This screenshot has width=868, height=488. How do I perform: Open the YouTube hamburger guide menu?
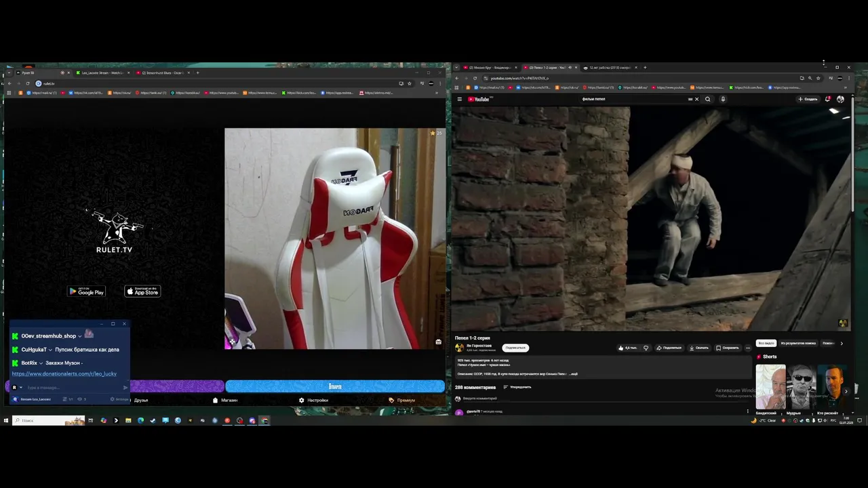click(x=459, y=99)
